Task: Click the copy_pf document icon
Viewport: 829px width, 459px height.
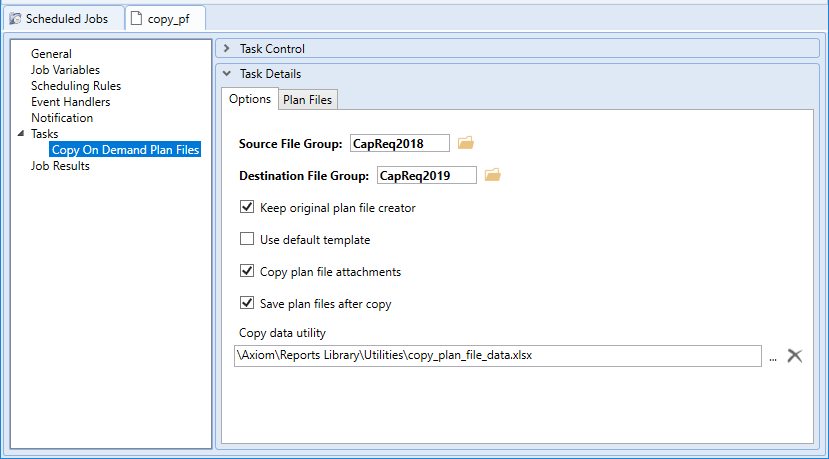Action: click(136, 19)
